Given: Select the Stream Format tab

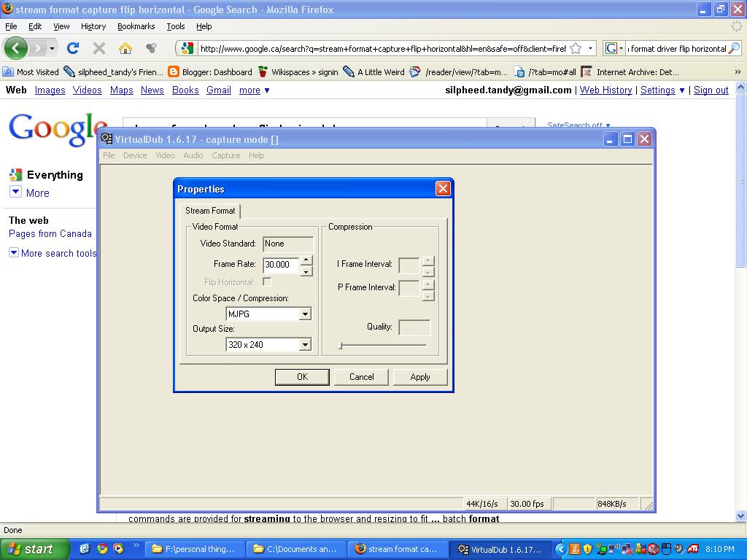Looking at the screenshot, I should 210,211.
